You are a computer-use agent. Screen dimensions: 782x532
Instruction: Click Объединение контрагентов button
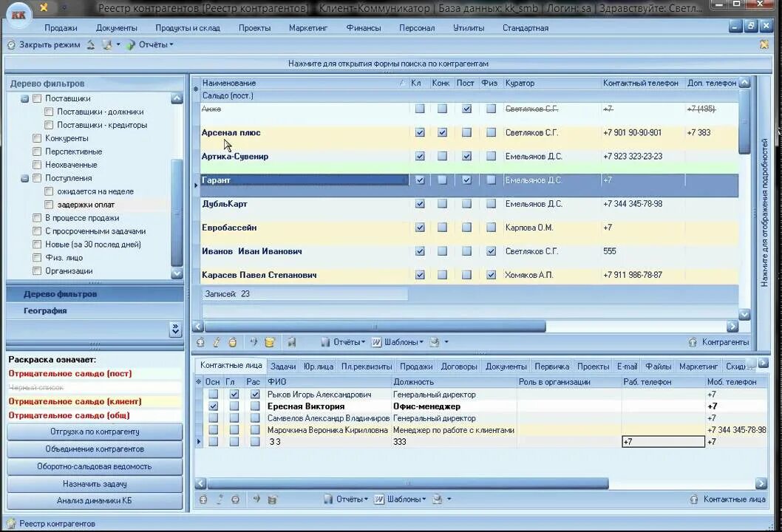coord(95,449)
